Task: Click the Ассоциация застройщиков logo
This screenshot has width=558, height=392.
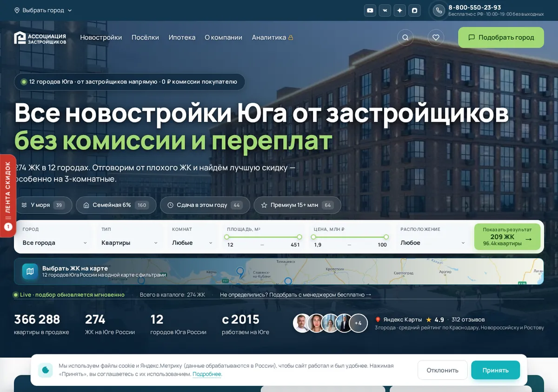Action: coord(40,38)
